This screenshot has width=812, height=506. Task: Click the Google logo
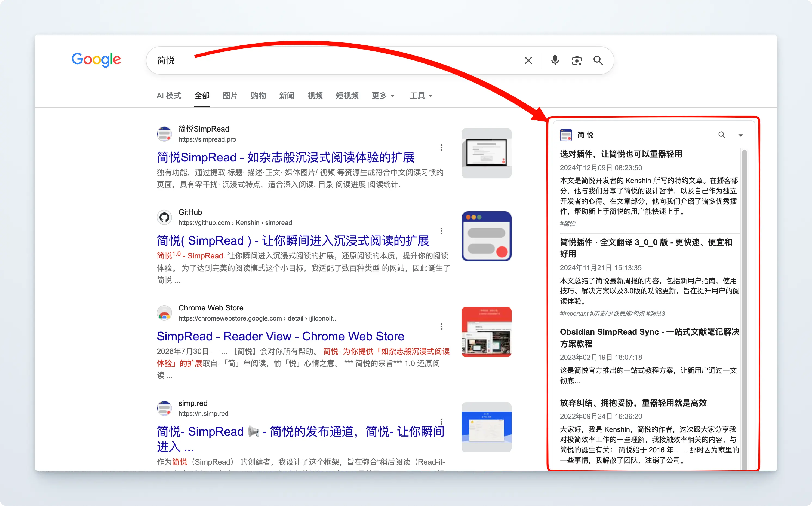pos(96,60)
